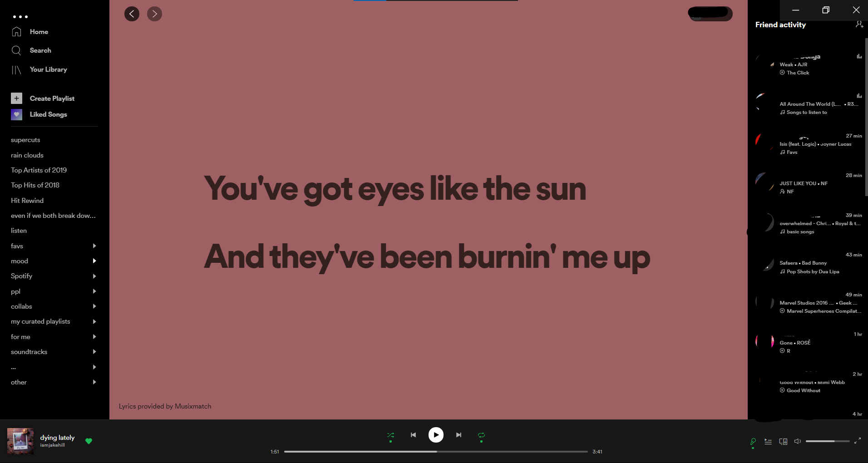Mute using the volume speaker icon
This screenshot has height=463, width=868.
(798, 441)
